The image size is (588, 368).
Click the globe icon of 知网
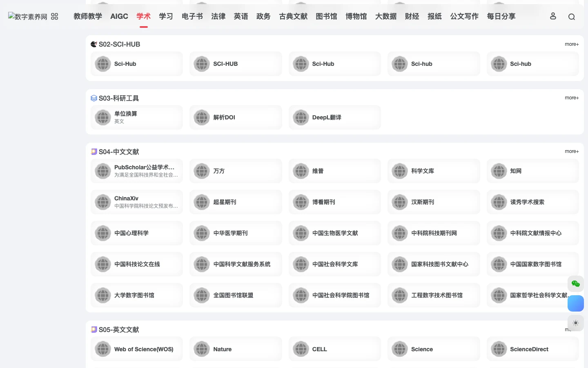click(499, 171)
